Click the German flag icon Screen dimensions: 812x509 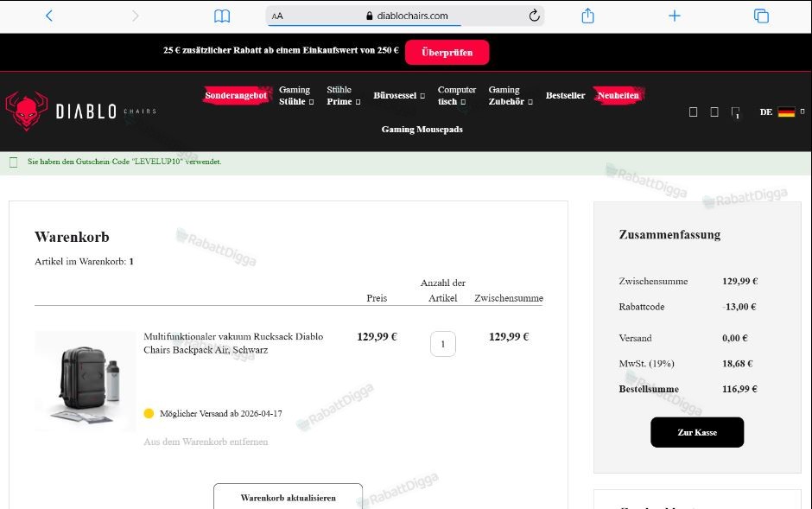coord(786,111)
